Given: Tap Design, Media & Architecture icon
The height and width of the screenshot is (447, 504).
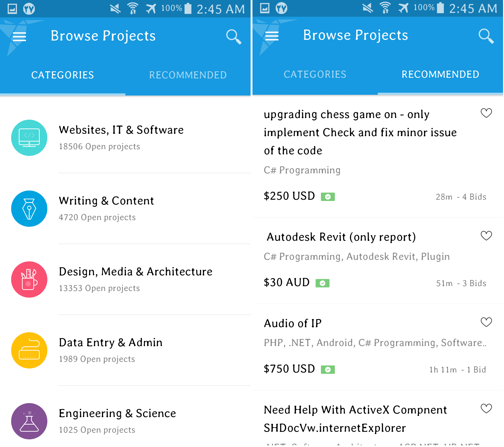Looking at the screenshot, I should (29, 279).
